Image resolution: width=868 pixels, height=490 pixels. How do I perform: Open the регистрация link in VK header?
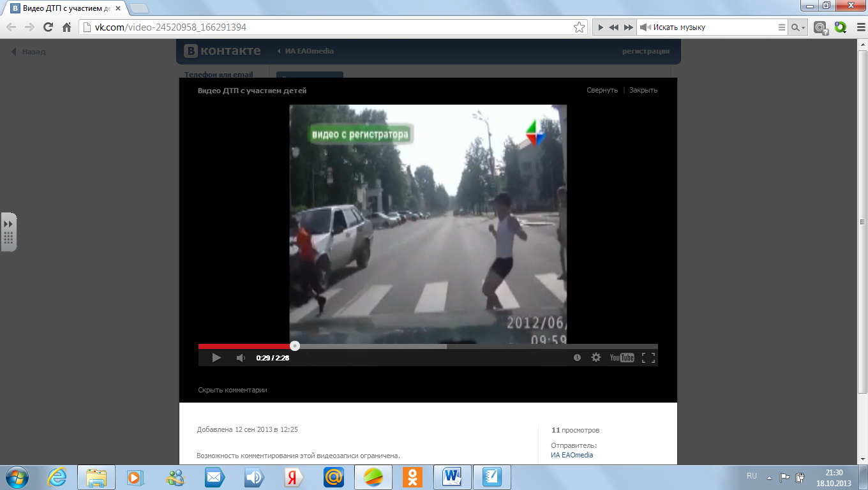(646, 51)
